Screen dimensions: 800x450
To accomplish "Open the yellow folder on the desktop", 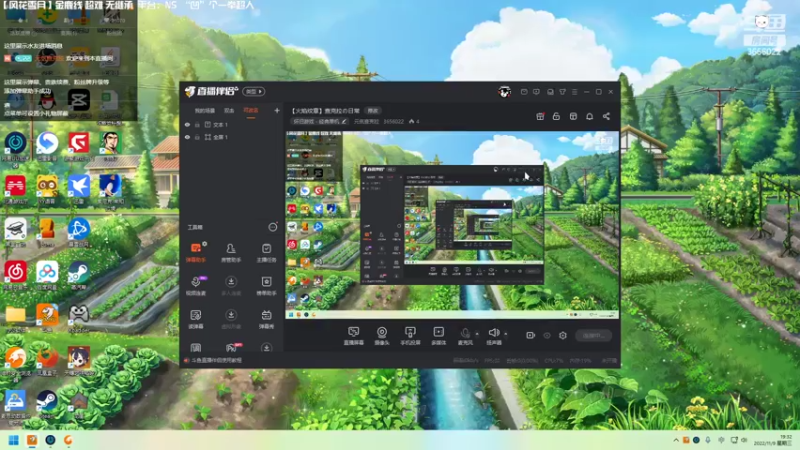I will pos(15,317).
